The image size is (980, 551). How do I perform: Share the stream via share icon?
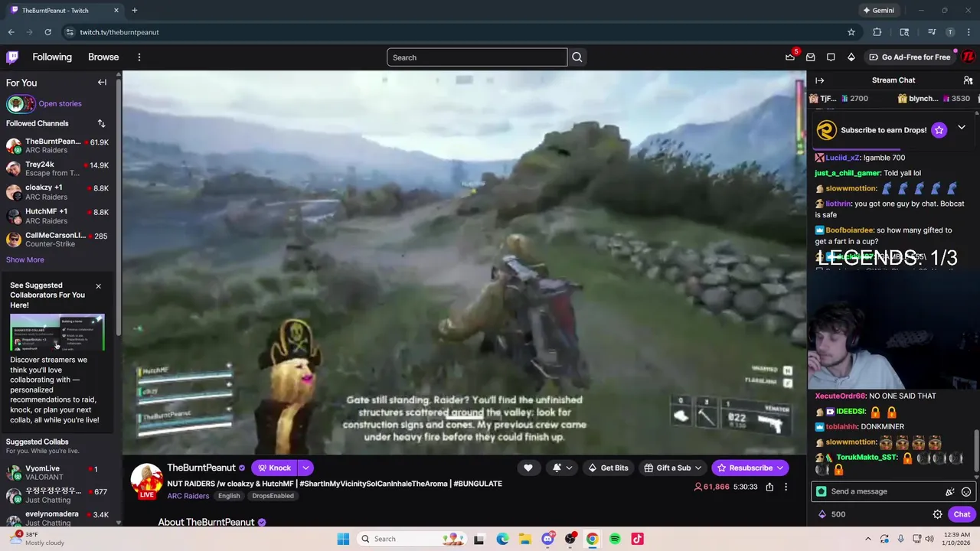pyautogui.click(x=769, y=487)
